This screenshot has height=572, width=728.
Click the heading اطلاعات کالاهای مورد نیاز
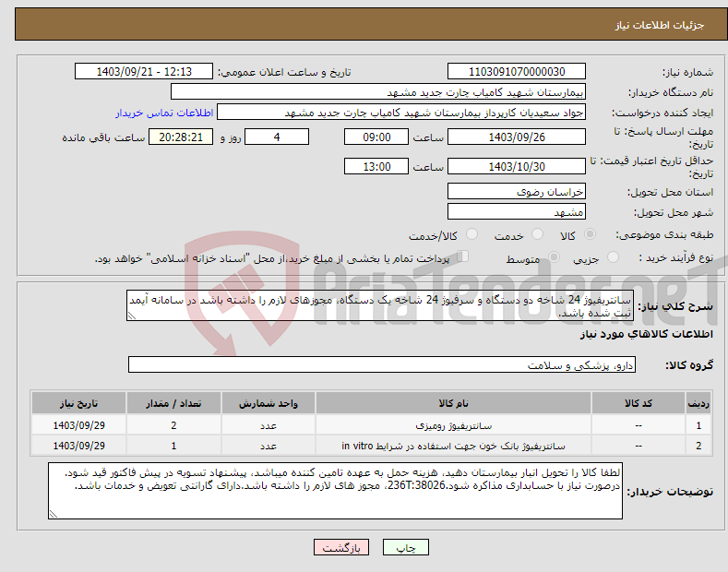point(646,334)
